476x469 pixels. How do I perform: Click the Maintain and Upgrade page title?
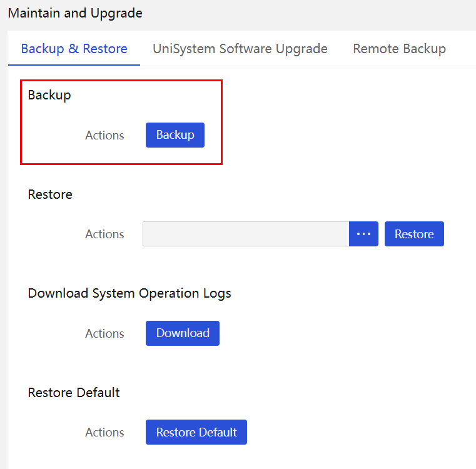[75, 13]
